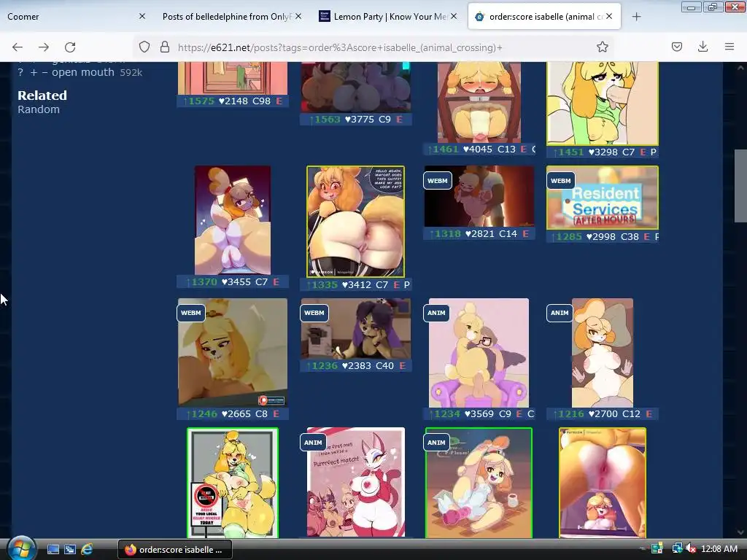Click Switch between windows quick launch icon
This screenshot has height=560, width=747.
pyautogui.click(x=70, y=550)
